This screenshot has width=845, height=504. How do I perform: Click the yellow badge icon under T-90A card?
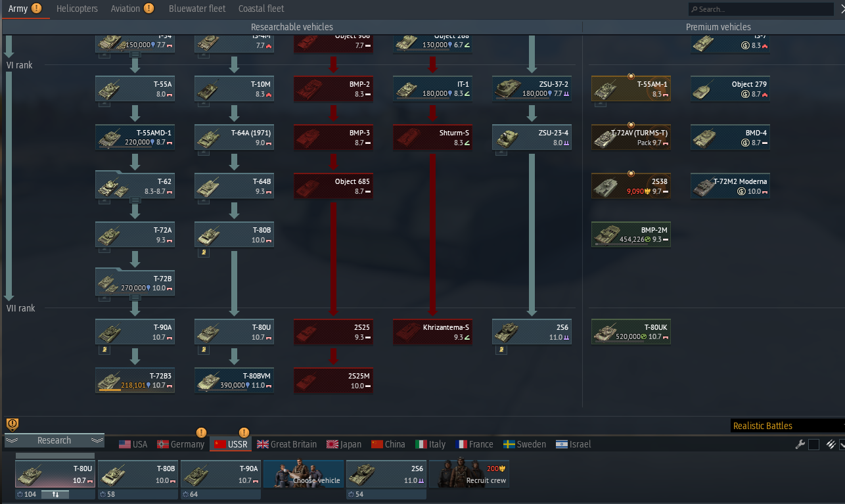coord(104,350)
